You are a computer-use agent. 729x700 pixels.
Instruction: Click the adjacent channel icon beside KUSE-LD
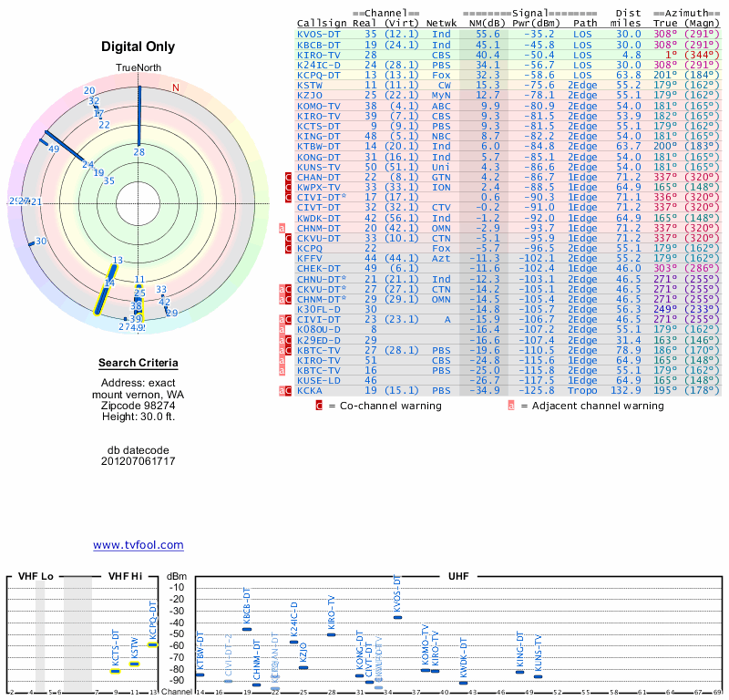[282, 379]
